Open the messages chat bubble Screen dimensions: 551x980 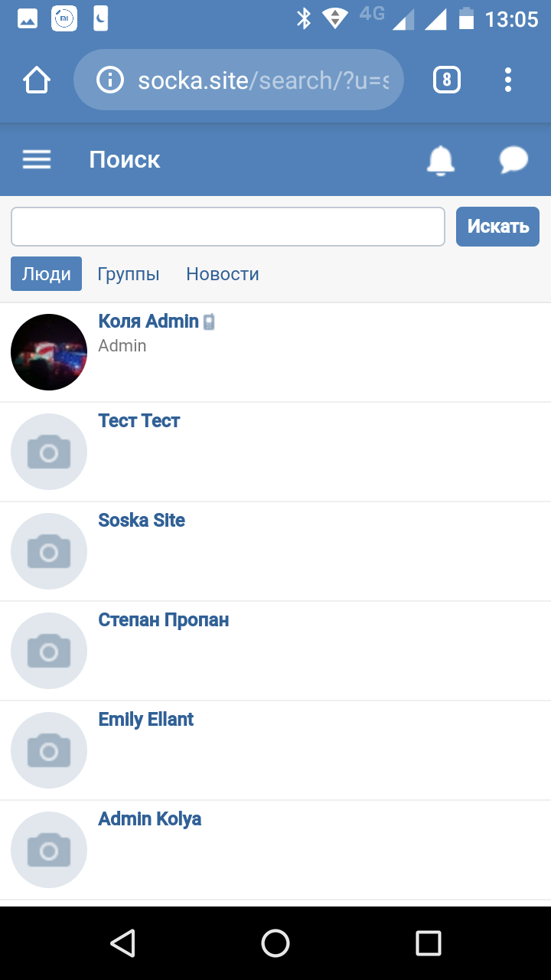pos(514,160)
